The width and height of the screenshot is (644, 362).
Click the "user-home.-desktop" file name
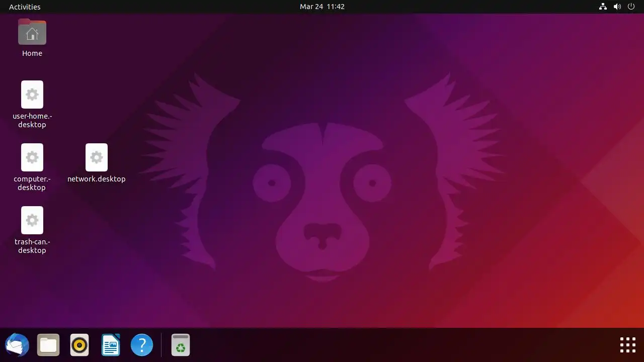[x=32, y=120]
